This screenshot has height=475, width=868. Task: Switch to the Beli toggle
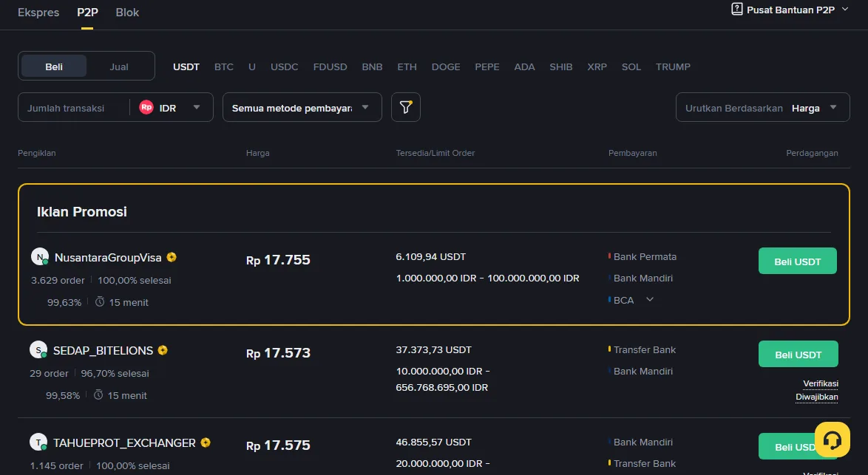tap(54, 66)
